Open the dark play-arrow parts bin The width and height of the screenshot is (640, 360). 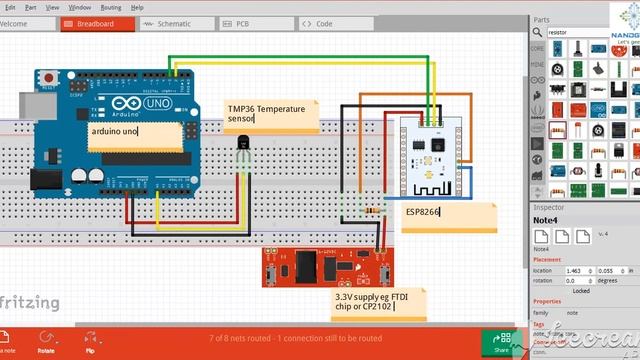tap(537, 144)
